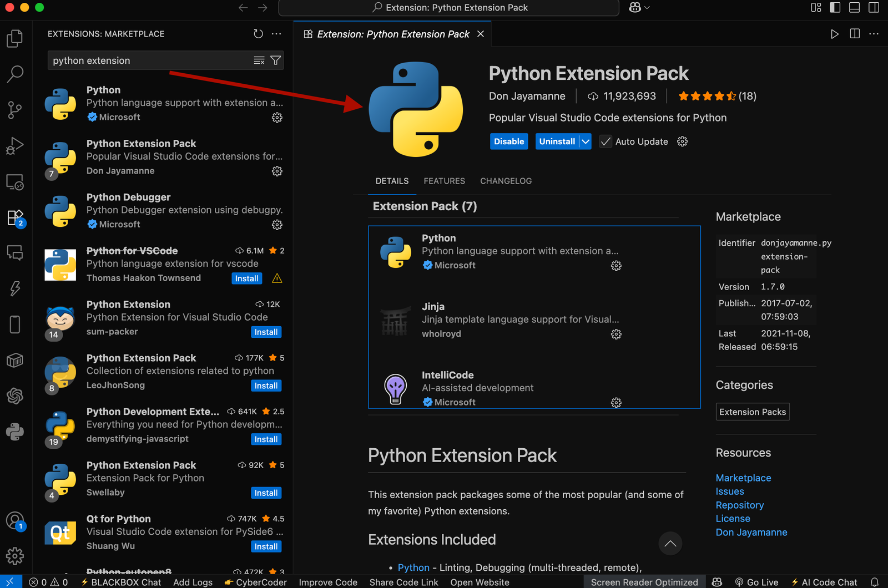Open the Remote Explorer panel
The height and width of the screenshot is (588, 888).
pos(15,181)
